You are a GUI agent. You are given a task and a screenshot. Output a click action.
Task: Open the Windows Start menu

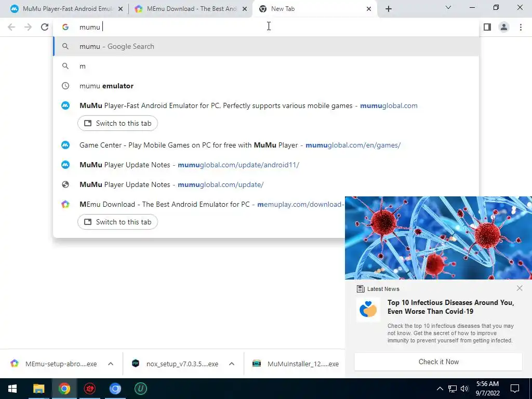(x=12, y=389)
